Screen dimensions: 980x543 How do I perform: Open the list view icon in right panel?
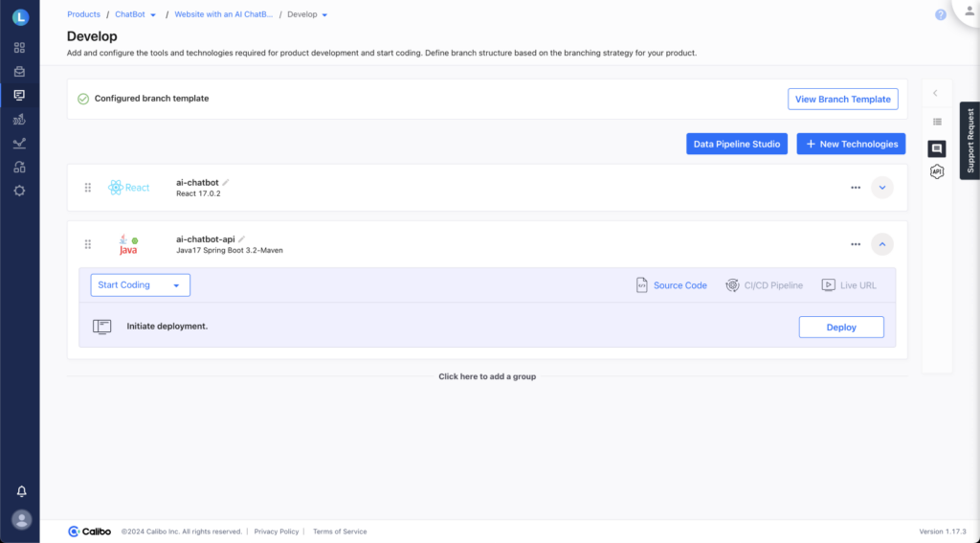pos(937,122)
